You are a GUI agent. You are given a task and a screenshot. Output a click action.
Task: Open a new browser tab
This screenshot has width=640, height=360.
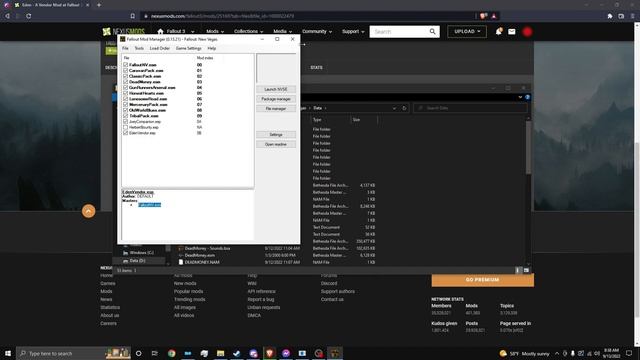[x=99, y=5]
